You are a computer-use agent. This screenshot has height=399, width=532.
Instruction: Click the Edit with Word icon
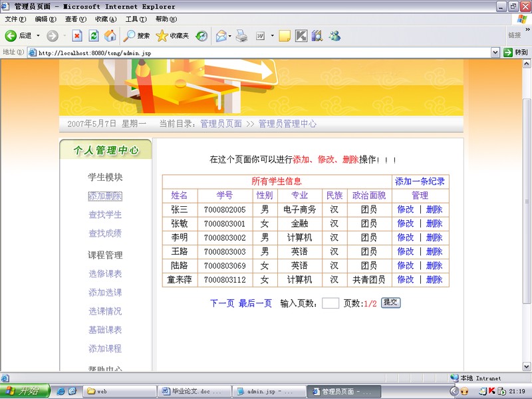click(x=260, y=36)
